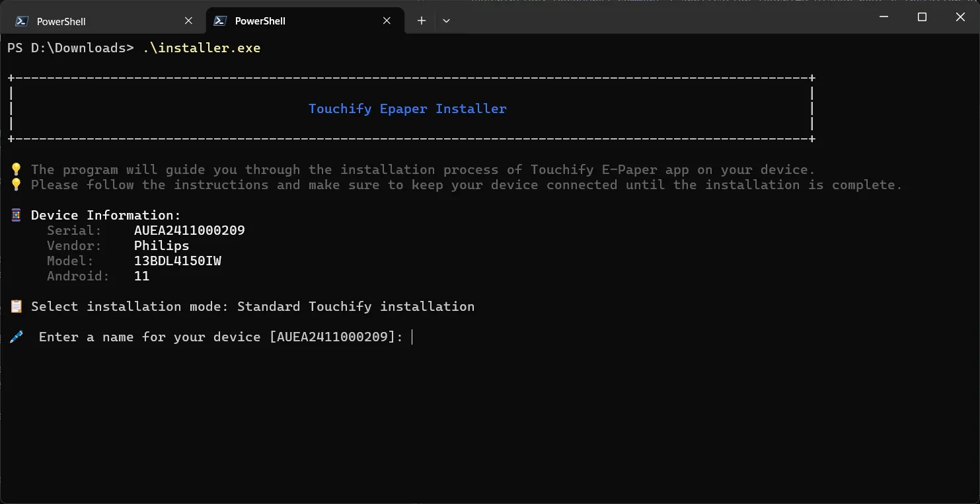Click the PowerShell icon on the inactive tab
The width and height of the screenshot is (980, 504).
pos(22,21)
